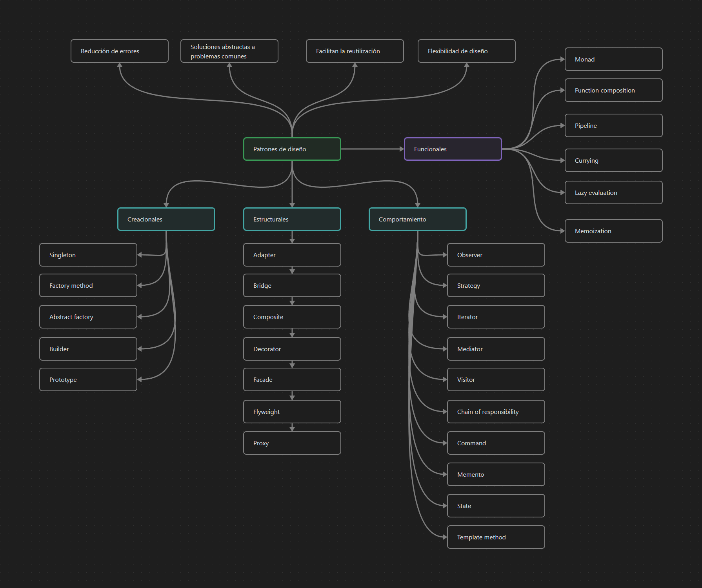Select the Pipeline node

(614, 125)
